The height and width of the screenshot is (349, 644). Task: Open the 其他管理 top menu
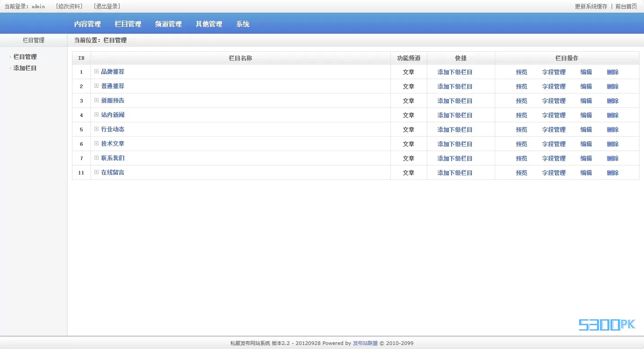point(209,24)
